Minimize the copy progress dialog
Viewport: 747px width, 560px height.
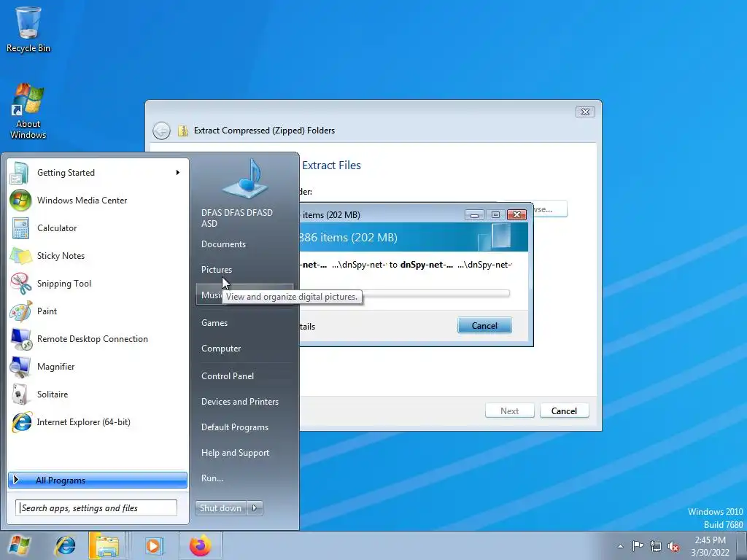pos(474,215)
